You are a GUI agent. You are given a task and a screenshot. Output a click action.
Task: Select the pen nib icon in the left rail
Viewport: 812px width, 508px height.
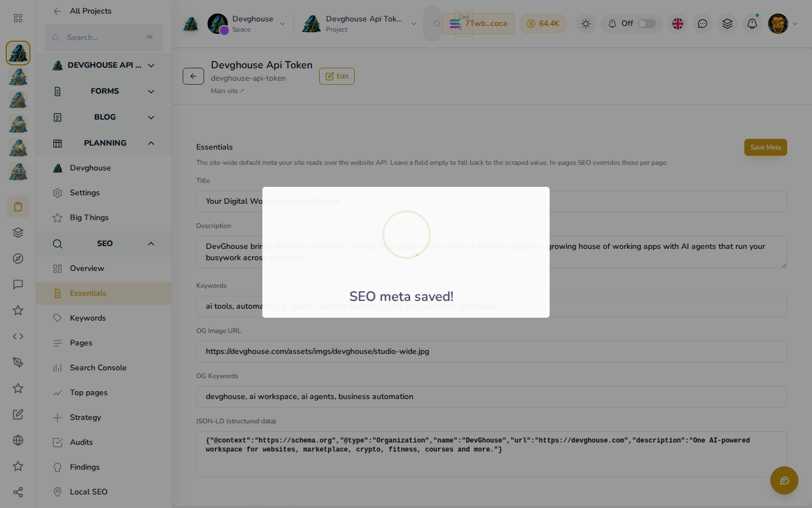coord(18,362)
